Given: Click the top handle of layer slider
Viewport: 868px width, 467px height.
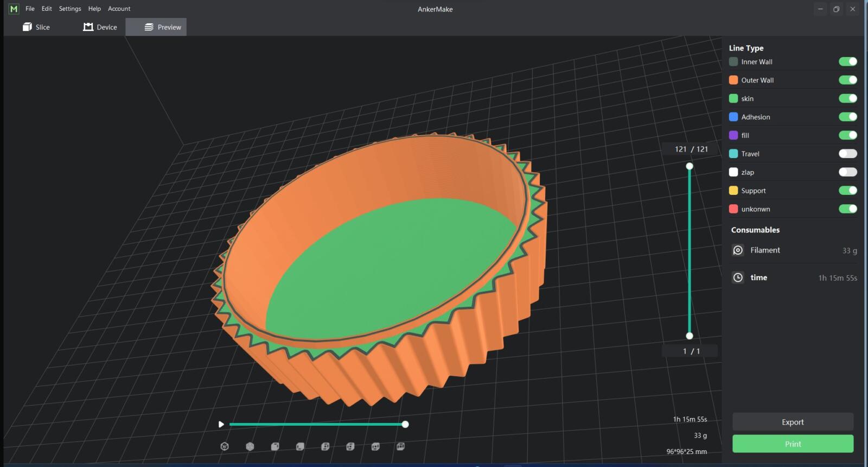Looking at the screenshot, I should click(690, 166).
